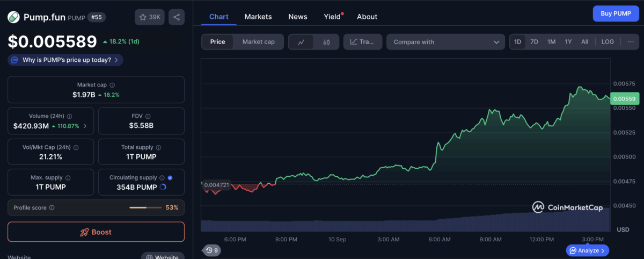Viewport: 644px width, 259px height.
Task: Click Profile score info icon
Action: click(52, 207)
